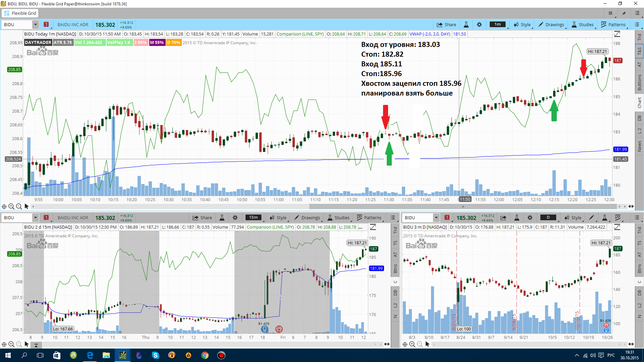Screen dimensions: 644x362
Task: Open Skype from the taskbar
Action: pyautogui.click(x=156, y=355)
